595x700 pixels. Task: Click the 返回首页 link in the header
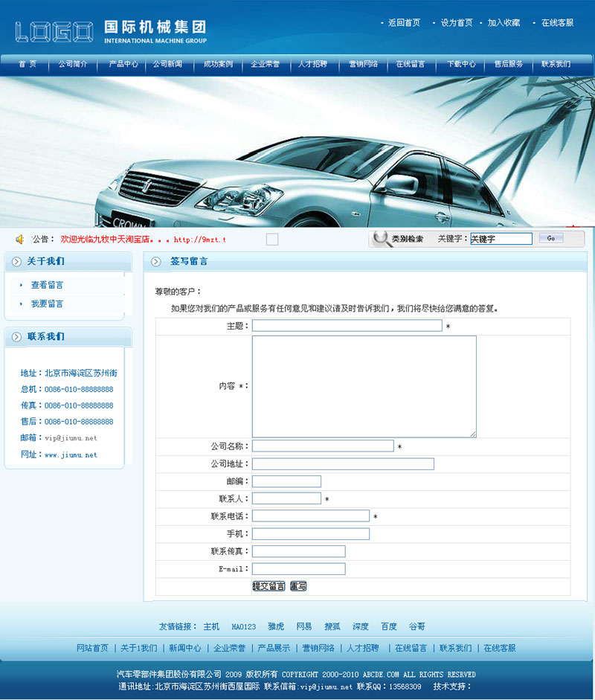click(404, 23)
